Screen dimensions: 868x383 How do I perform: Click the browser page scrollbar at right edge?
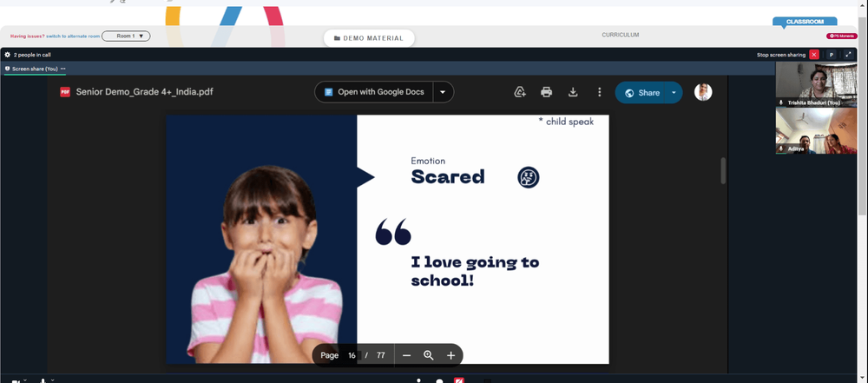[862, 115]
